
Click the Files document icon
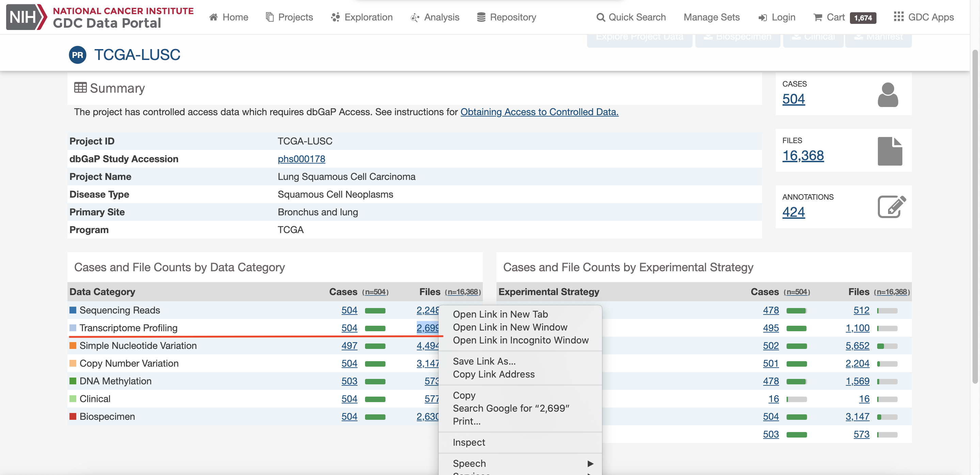tap(889, 151)
